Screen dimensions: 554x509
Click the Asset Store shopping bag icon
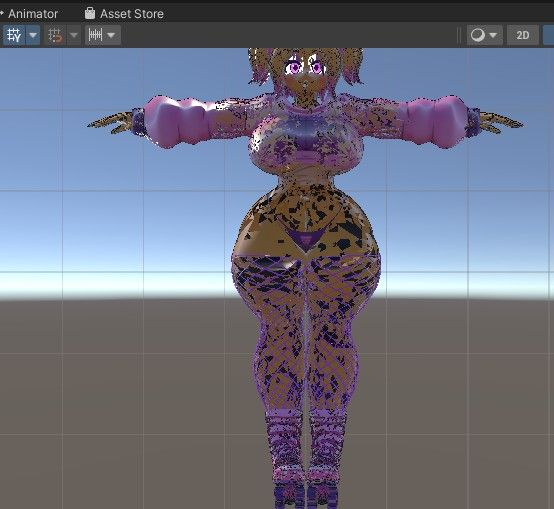[90, 13]
